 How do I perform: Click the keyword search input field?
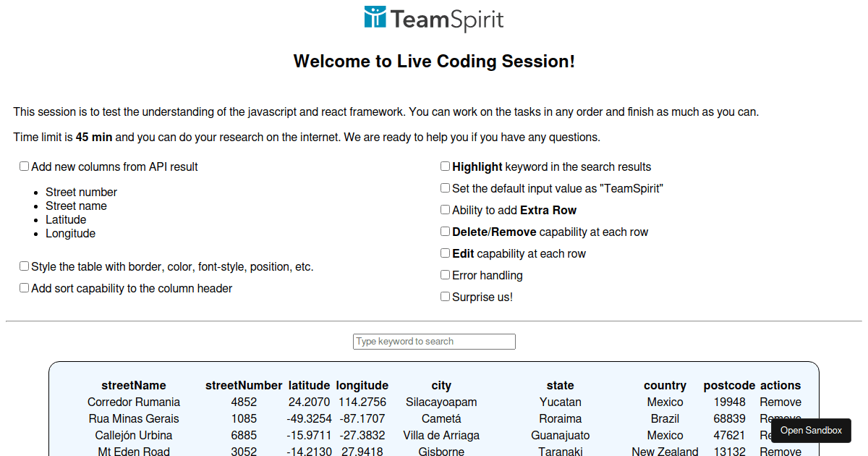434,341
